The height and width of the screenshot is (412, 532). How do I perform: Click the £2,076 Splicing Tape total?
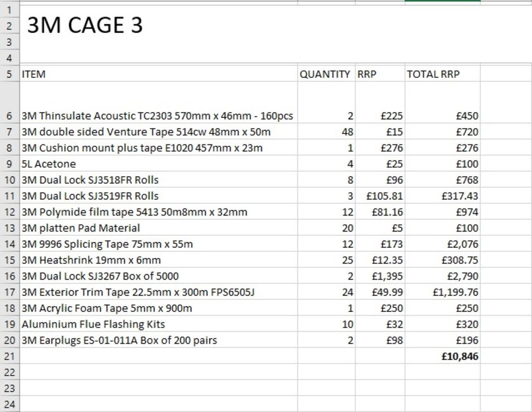tap(462, 244)
